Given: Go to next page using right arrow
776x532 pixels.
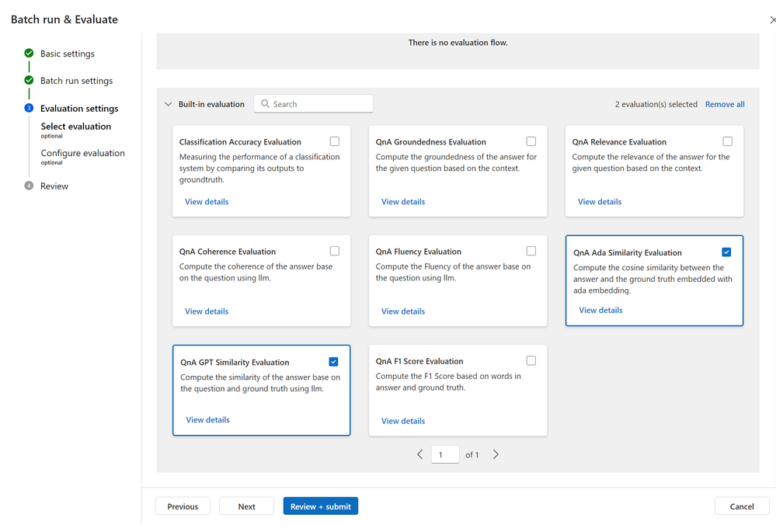Looking at the screenshot, I should coord(496,454).
